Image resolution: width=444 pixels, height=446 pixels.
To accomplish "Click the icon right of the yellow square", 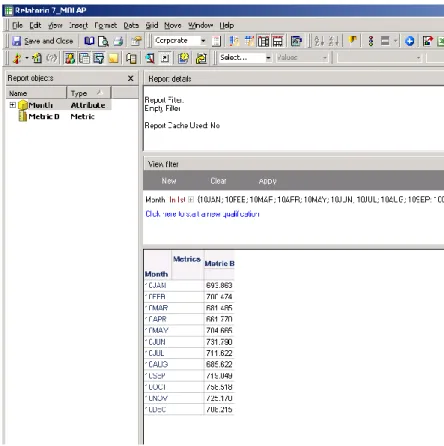I will click(131, 59).
